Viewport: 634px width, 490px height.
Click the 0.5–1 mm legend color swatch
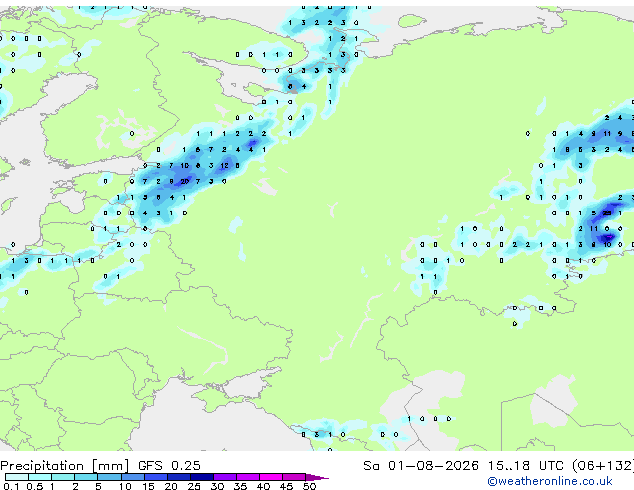[x=40, y=477]
